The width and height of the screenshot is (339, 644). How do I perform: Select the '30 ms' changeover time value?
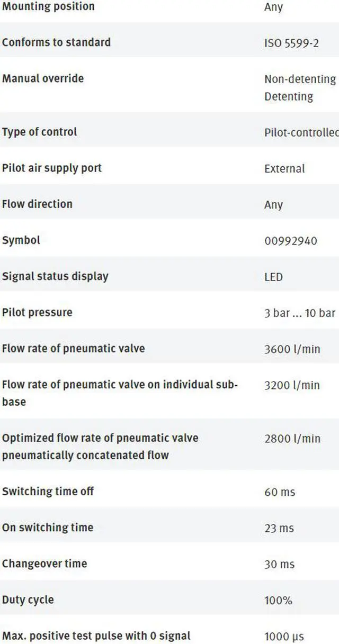279,564
